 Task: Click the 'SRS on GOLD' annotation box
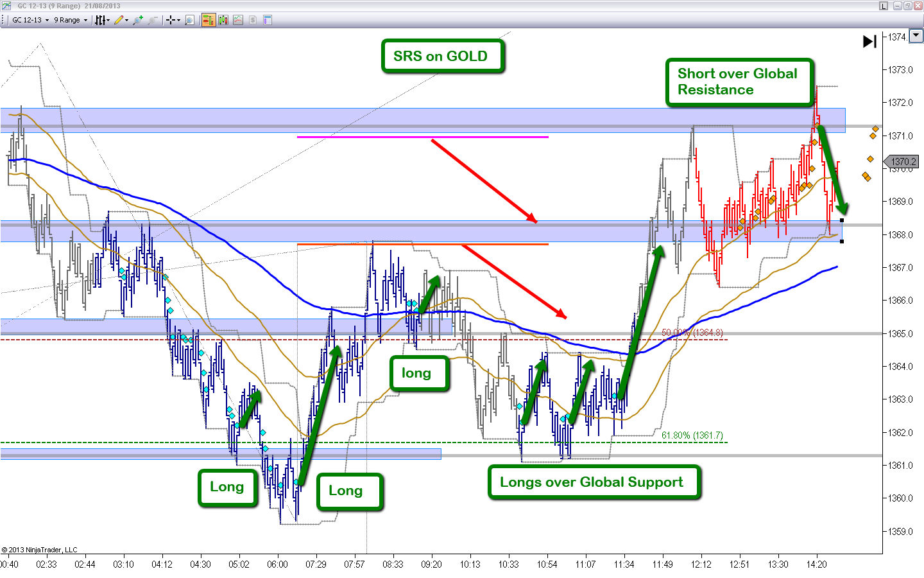click(x=442, y=56)
